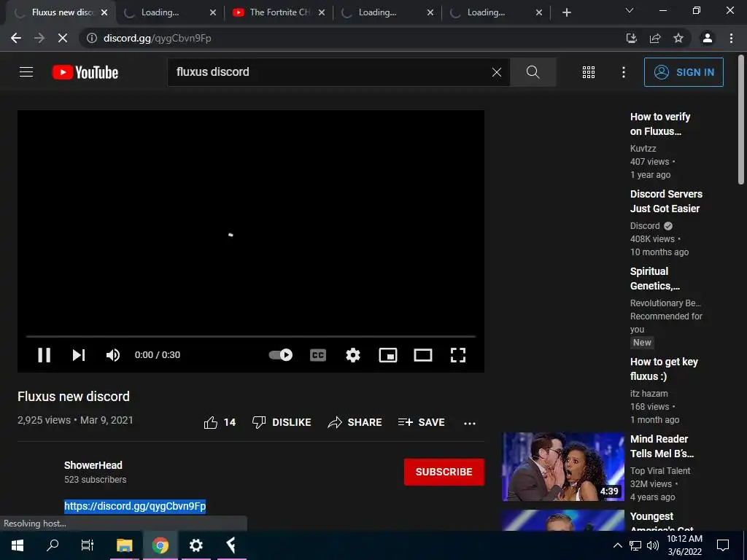
Task: Switch to theater mode
Action: 422,355
